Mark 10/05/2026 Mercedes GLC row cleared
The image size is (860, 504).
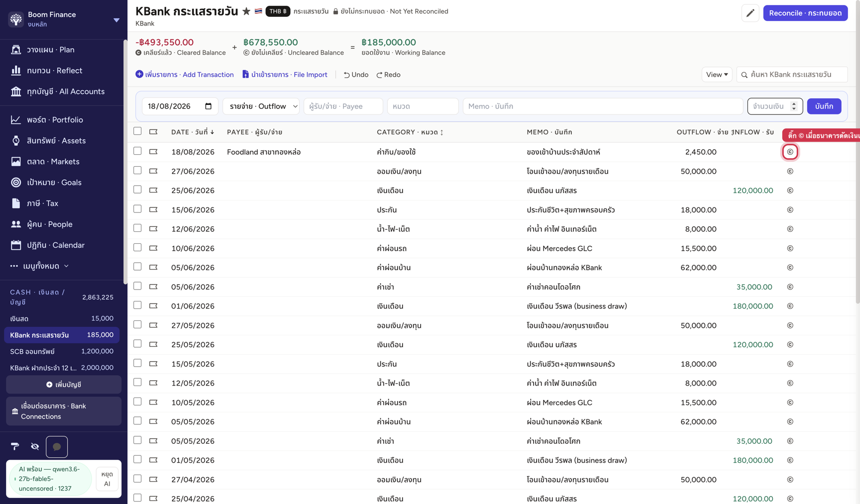tap(790, 403)
